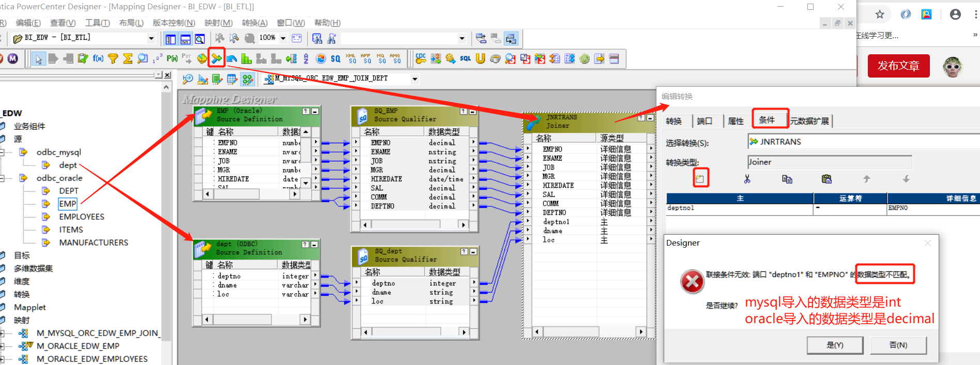This screenshot has height=365, width=980.
Task: Click the MQ SQ toolbar icon
Action: point(381,58)
